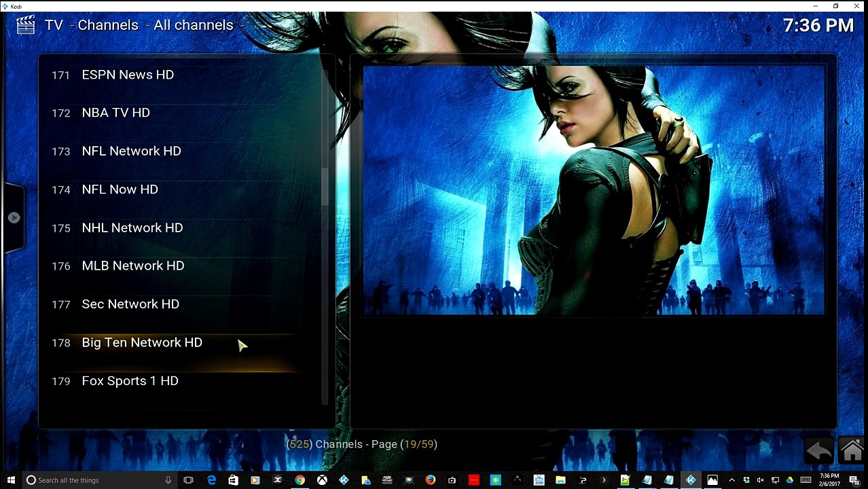Open Windows Store from taskbar
The image size is (868, 489).
(233, 480)
